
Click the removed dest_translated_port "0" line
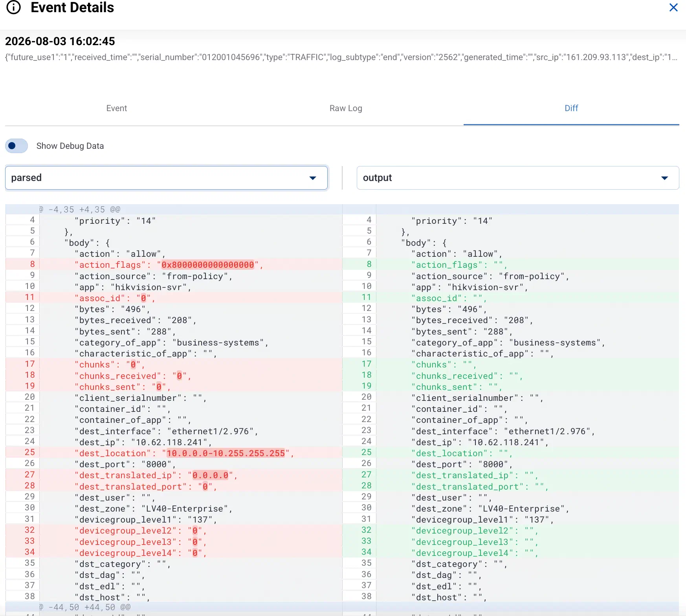(x=174, y=486)
